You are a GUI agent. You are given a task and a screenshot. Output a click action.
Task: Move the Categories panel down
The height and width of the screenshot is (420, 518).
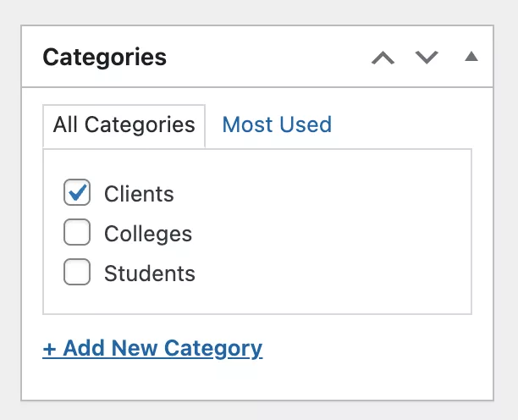tap(427, 58)
